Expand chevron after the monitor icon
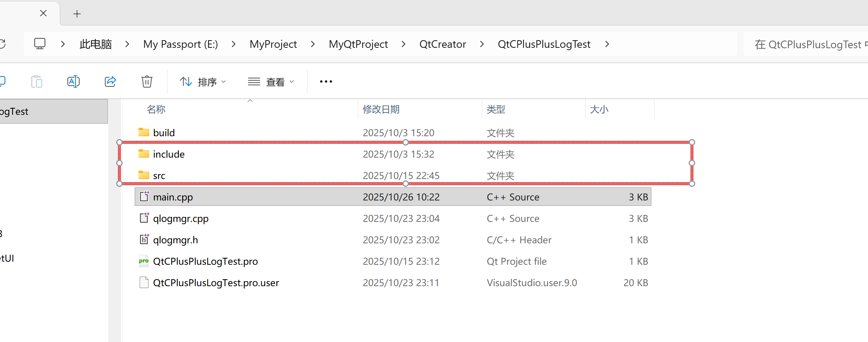This screenshot has width=868, height=342. [63, 44]
